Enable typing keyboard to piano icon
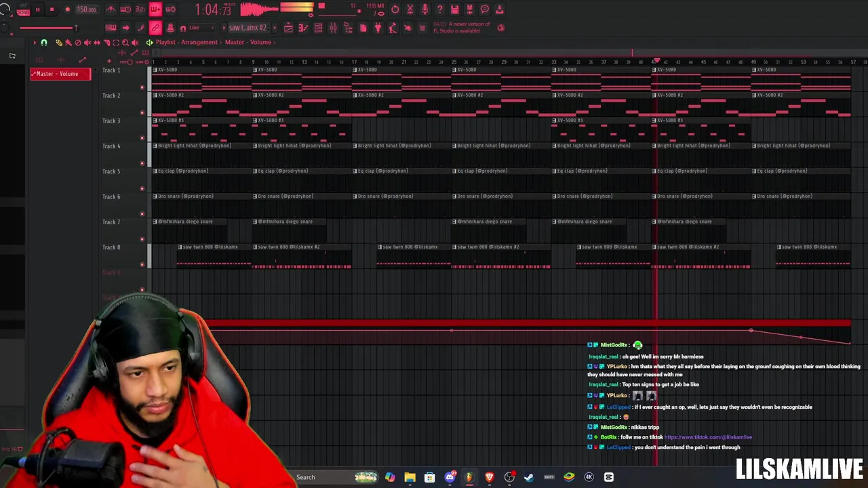868x488 pixels. [x=111, y=28]
